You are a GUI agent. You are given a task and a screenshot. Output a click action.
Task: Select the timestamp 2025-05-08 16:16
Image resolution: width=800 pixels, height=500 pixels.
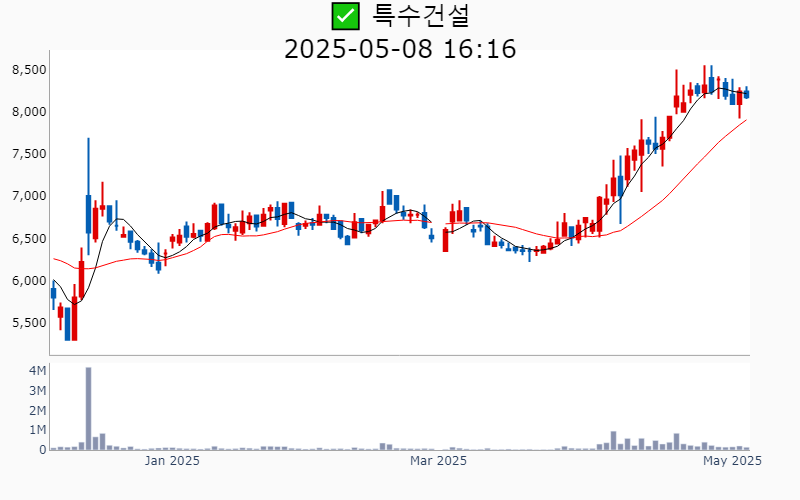click(400, 49)
